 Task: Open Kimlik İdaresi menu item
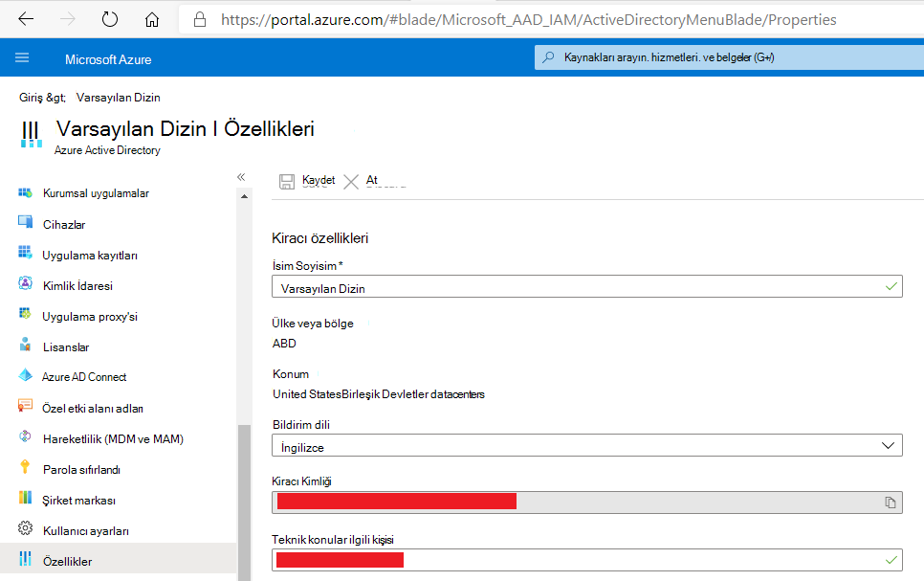77,286
